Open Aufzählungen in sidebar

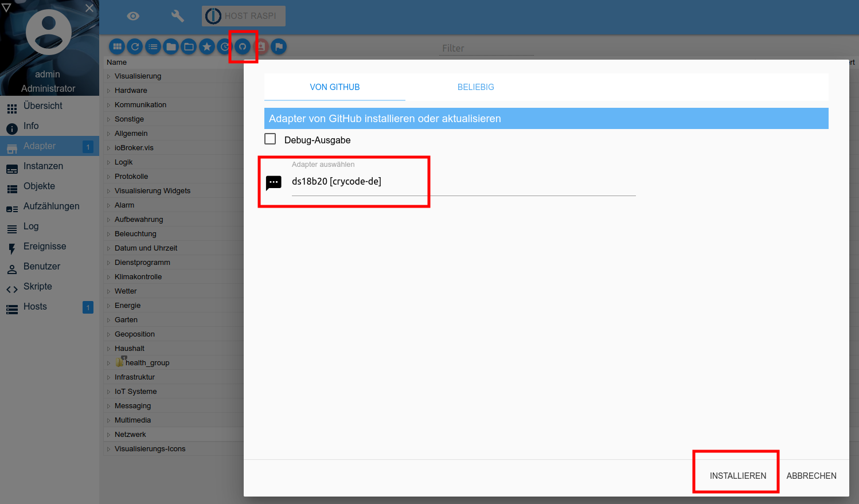tap(49, 206)
